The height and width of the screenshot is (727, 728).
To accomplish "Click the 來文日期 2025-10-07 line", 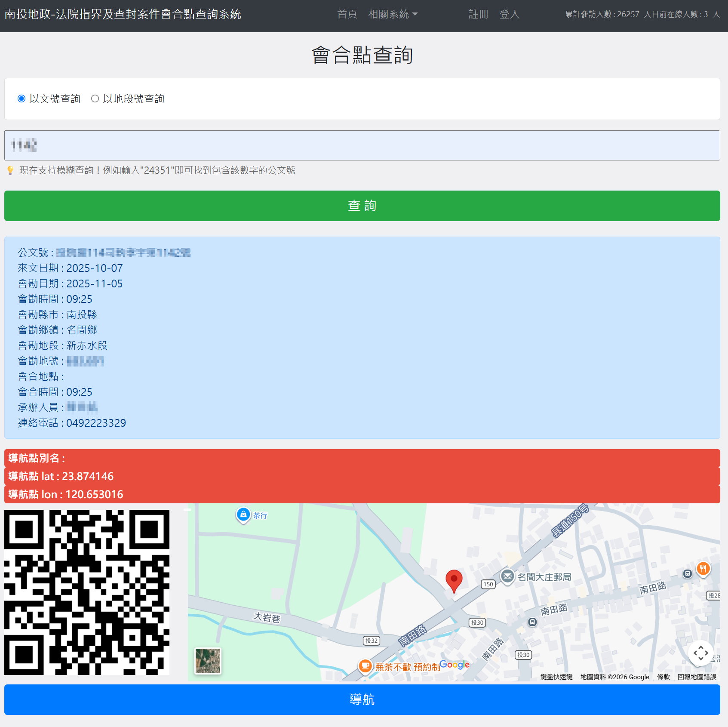I will 70,268.
